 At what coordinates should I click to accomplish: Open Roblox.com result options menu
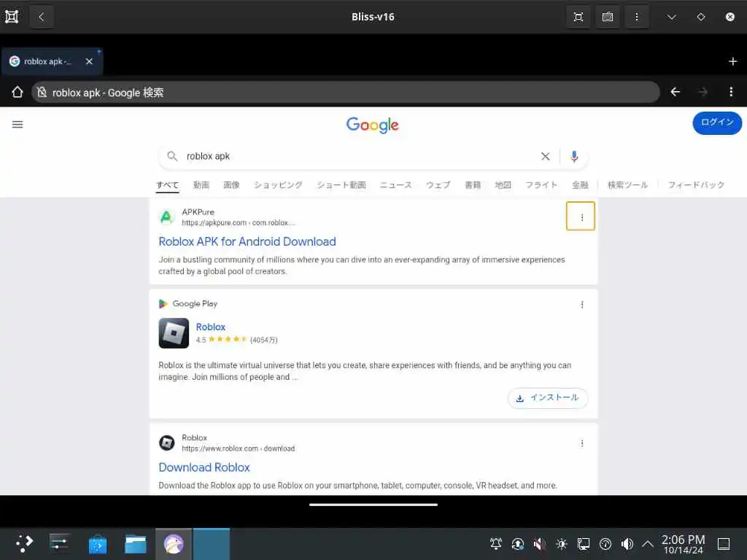coord(581,443)
